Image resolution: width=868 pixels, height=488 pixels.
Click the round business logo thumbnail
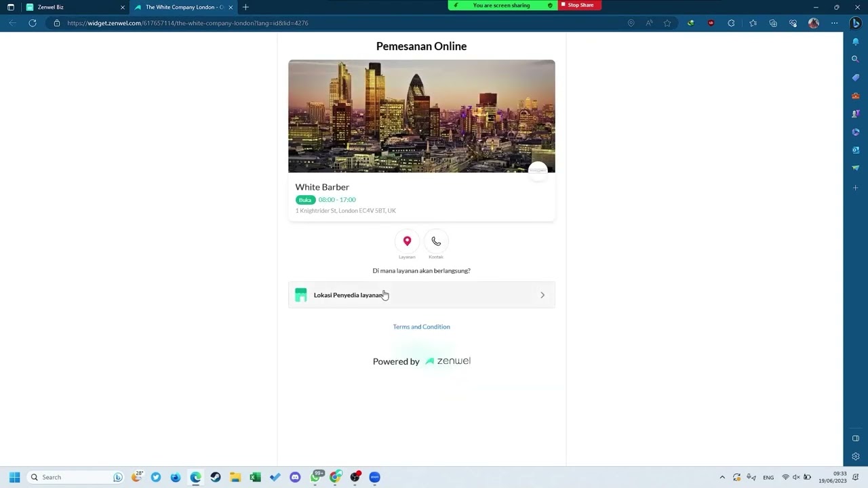[538, 171]
